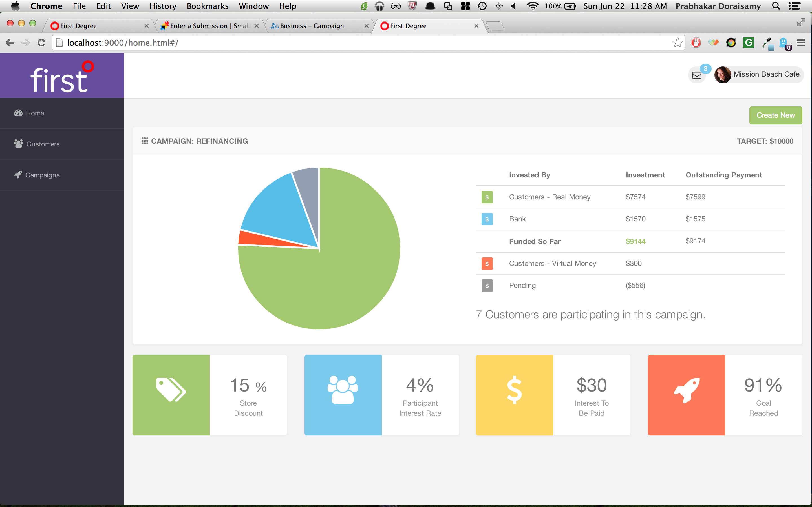Click the grid icon beside Campaign: Refinancing
The width and height of the screenshot is (812, 507).
145,141
